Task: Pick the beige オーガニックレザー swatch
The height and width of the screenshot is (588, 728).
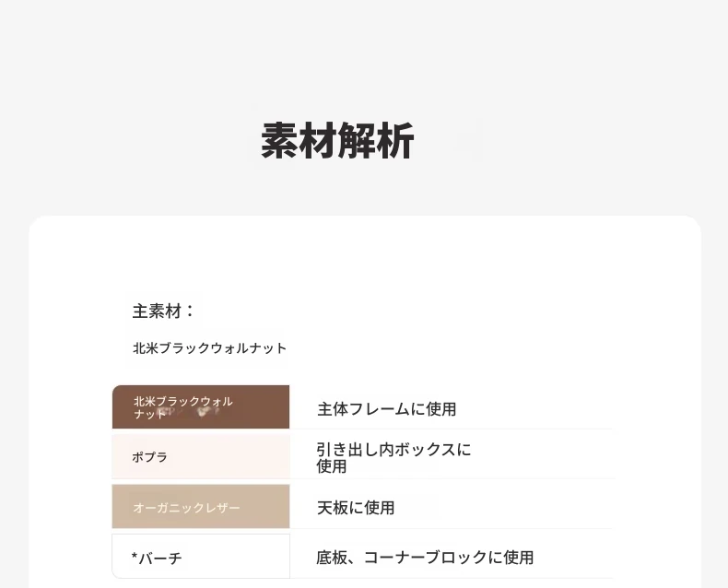Action: pyautogui.click(x=200, y=506)
